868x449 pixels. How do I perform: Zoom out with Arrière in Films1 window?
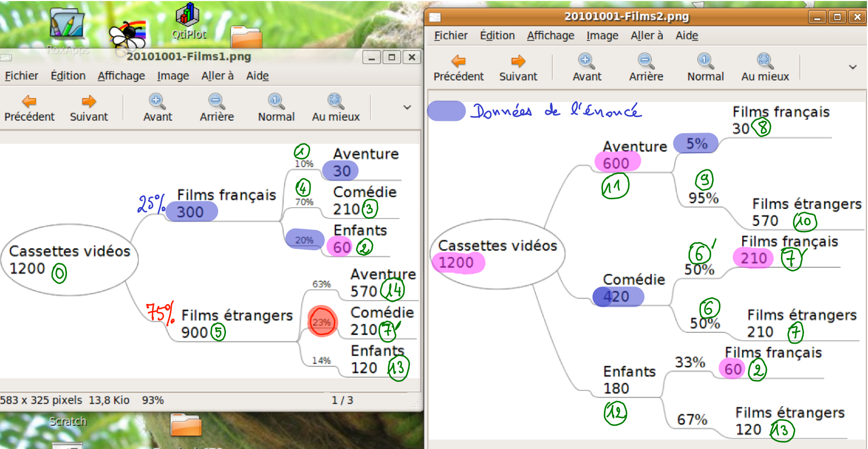click(217, 102)
